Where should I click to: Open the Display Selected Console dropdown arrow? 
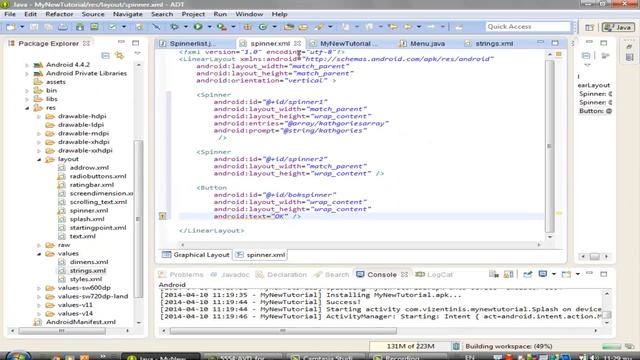[553, 274]
